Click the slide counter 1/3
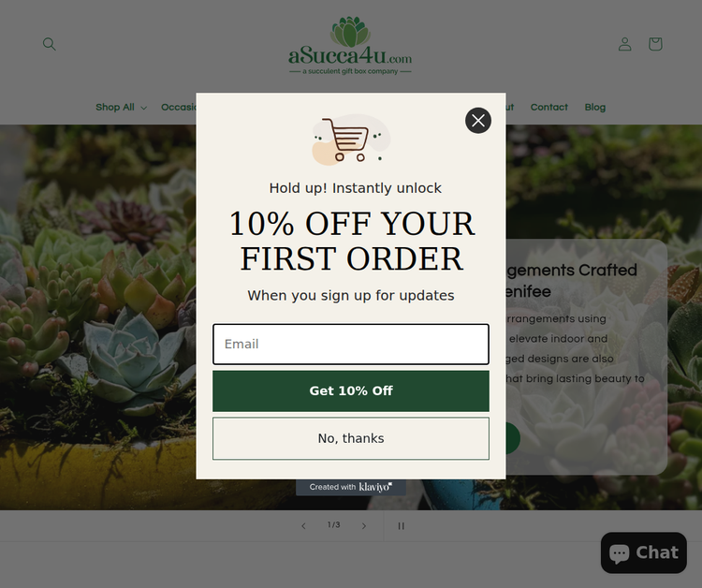Viewport: 702px width, 588px height. tap(333, 525)
